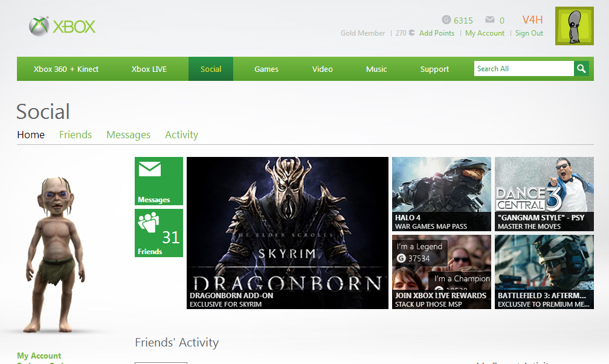
Task: Click the Social page heading
Action: coord(43,112)
